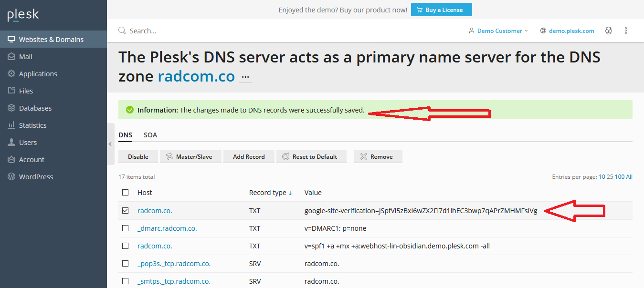
Task: Click the Statistics bar chart icon
Action: (11, 125)
